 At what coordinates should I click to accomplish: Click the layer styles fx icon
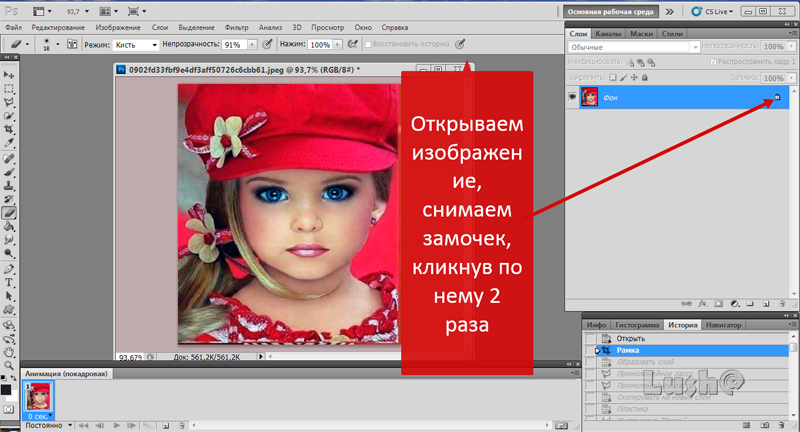703,303
